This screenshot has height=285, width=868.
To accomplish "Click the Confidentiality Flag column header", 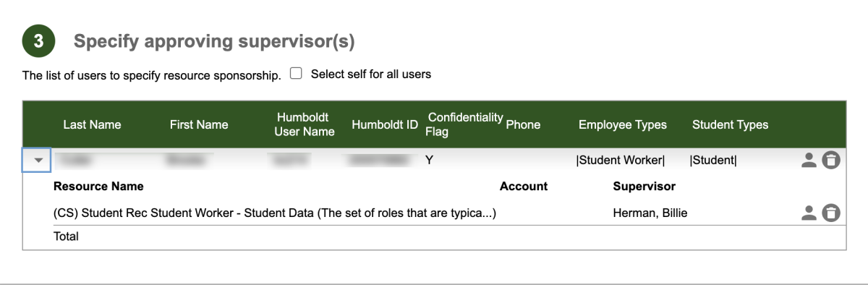I will (465, 124).
